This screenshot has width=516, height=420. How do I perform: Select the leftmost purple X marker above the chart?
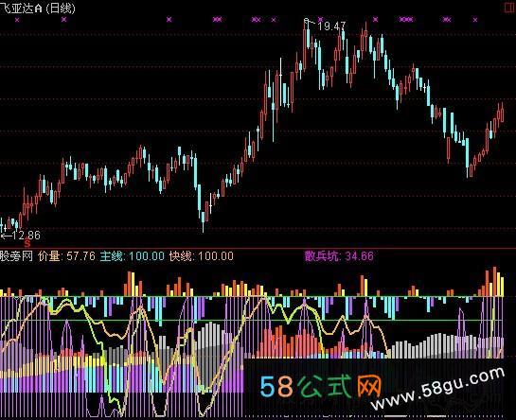pos(17,20)
